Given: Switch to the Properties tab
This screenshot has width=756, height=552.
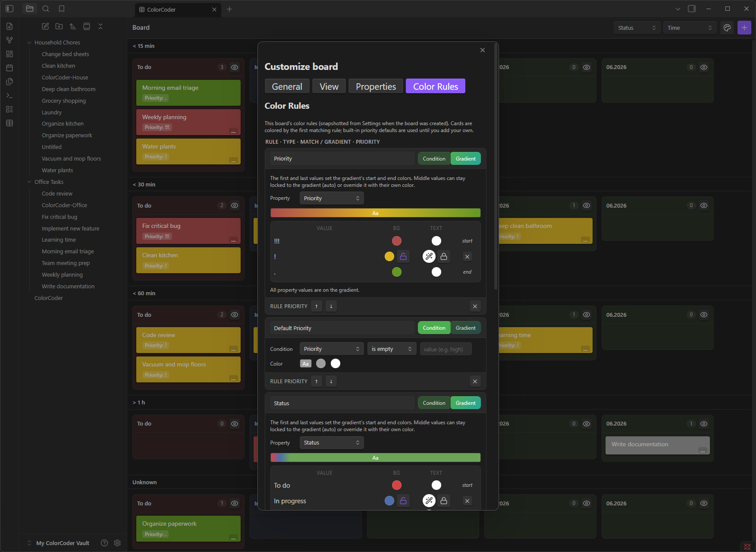Looking at the screenshot, I should click(x=376, y=86).
